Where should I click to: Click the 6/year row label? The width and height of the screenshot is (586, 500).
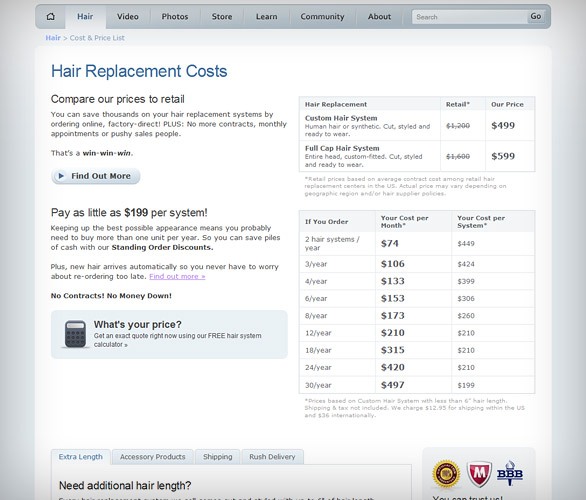[x=316, y=299]
